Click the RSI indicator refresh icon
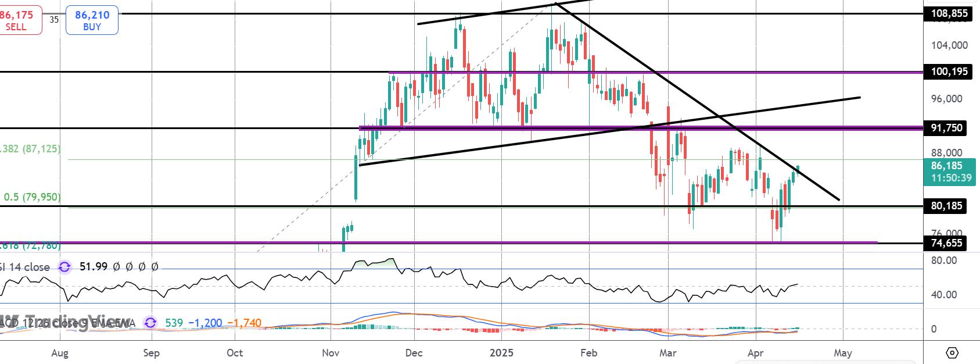 pyautogui.click(x=64, y=267)
